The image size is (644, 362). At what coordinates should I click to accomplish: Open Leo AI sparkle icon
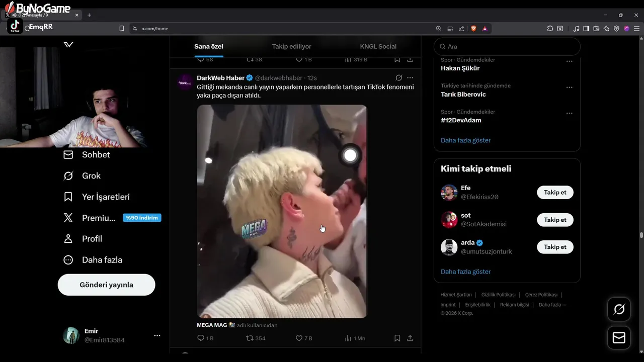tap(606, 29)
